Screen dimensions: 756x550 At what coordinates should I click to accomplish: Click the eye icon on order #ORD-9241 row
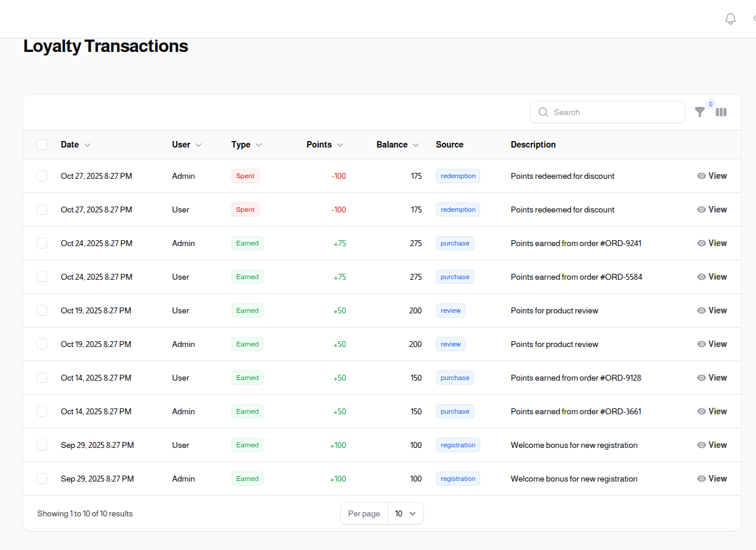pyautogui.click(x=701, y=243)
